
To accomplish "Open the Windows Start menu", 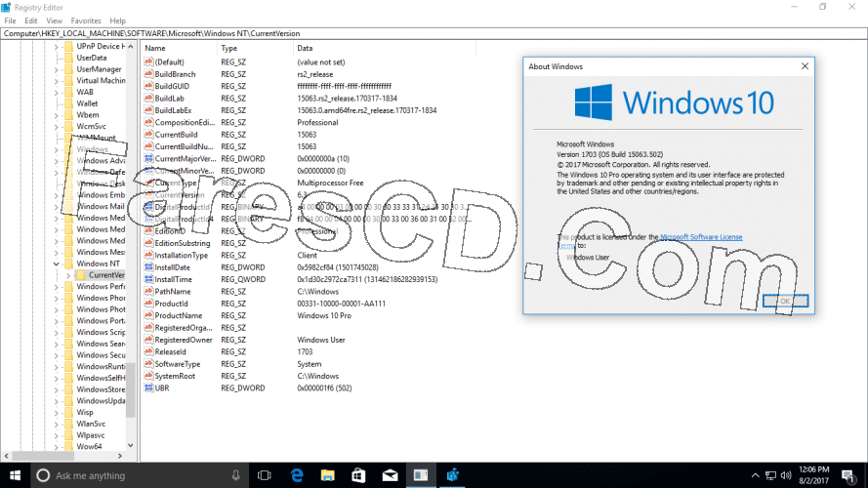I will pos(15,475).
